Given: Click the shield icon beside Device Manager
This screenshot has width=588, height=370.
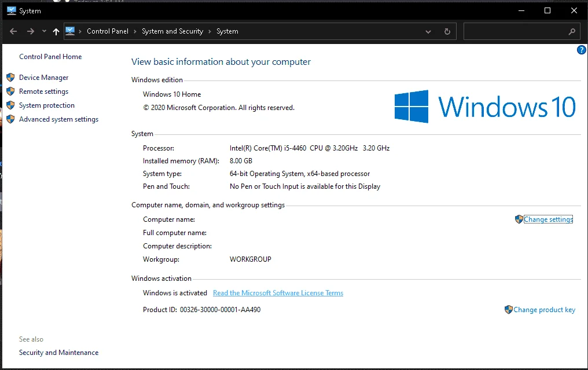Looking at the screenshot, I should coord(10,78).
